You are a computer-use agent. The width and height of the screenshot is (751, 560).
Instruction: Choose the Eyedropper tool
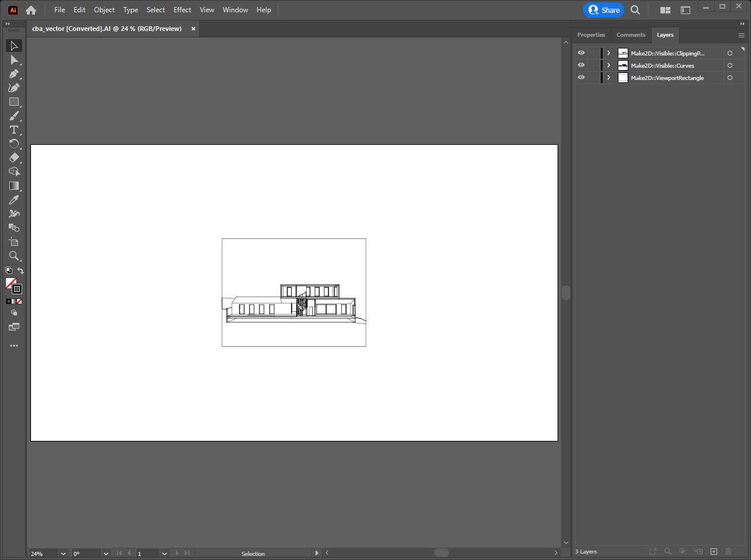[x=14, y=200]
